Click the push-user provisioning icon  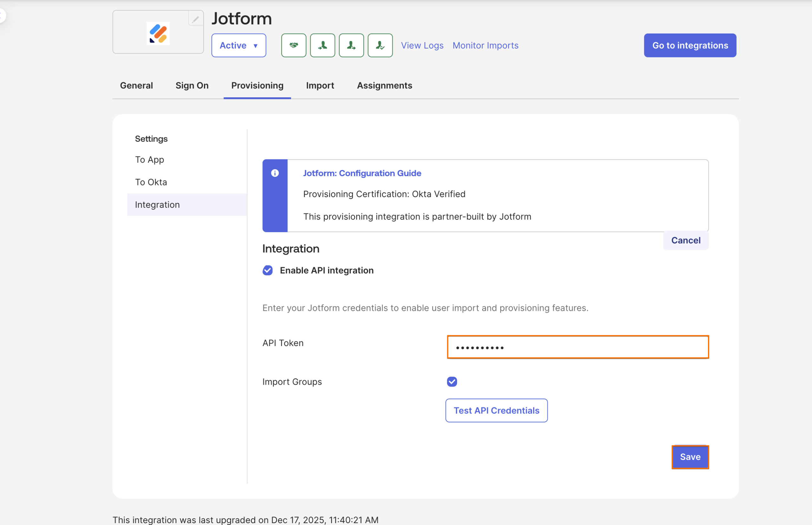tap(351, 45)
